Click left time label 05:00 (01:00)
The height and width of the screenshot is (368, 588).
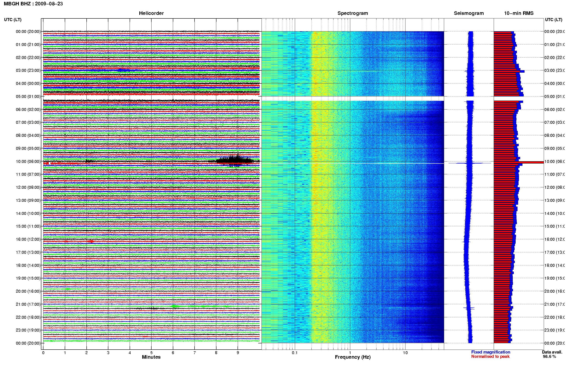point(28,96)
